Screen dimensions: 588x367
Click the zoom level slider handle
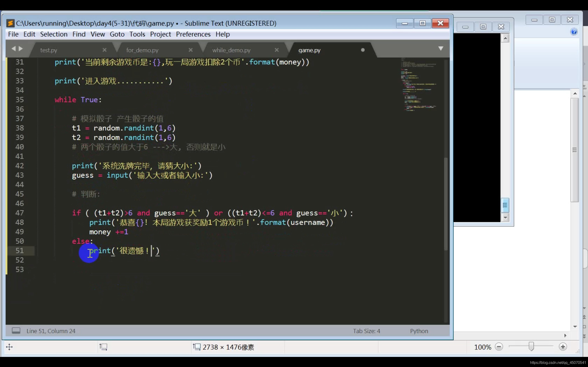(531, 347)
